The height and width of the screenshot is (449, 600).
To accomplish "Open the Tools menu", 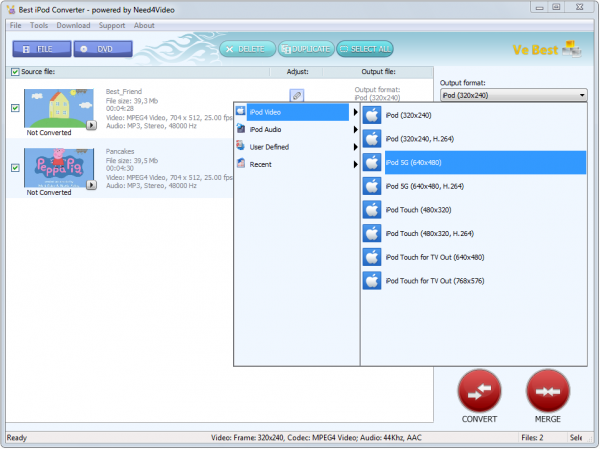I will pyautogui.click(x=39, y=25).
